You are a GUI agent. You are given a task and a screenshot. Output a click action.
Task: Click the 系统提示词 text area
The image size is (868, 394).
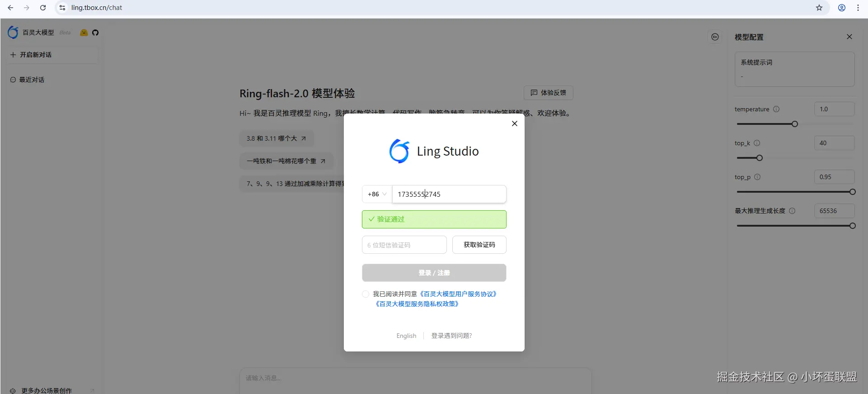pyautogui.click(x=795, y=69)
